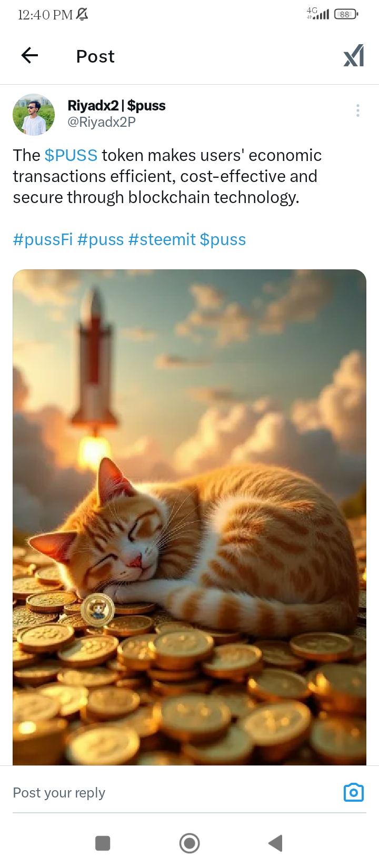
Task: Open the sleeping cat image attachment
Action: point(189,517)
